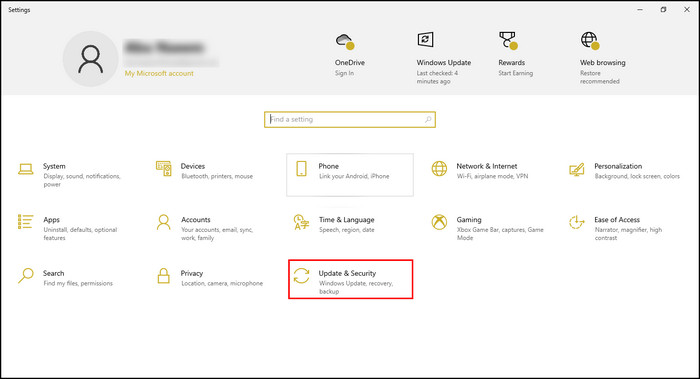700x379 pixels.
Task: Click the Rewards label in header
Action: pyautogui.click(x=512, y=62)
